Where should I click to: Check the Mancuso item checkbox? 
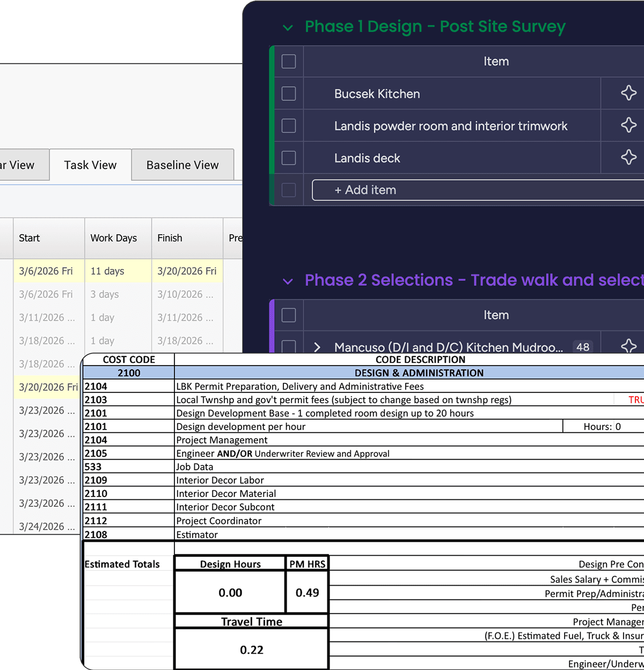[289, 347]
